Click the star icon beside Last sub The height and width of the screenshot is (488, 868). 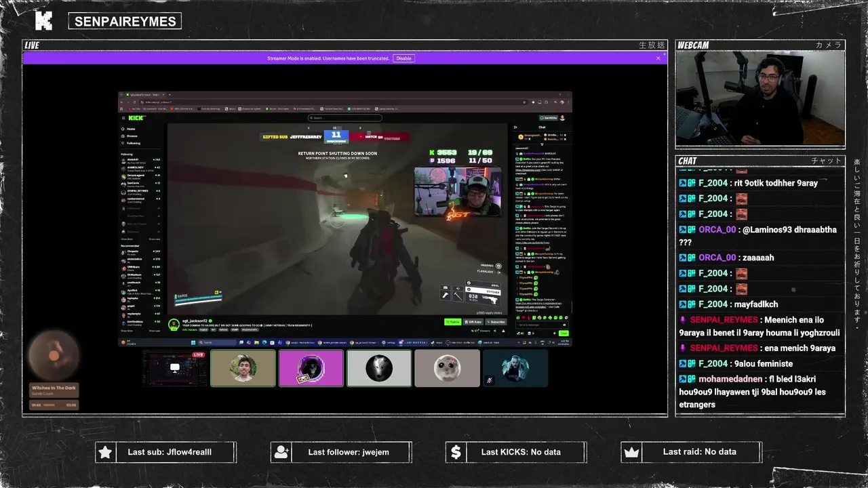point(105,452)
